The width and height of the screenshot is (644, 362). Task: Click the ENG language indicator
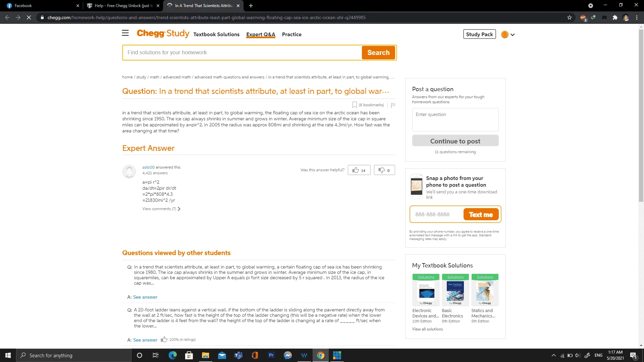pyautogui.click(x=598, y=355)
